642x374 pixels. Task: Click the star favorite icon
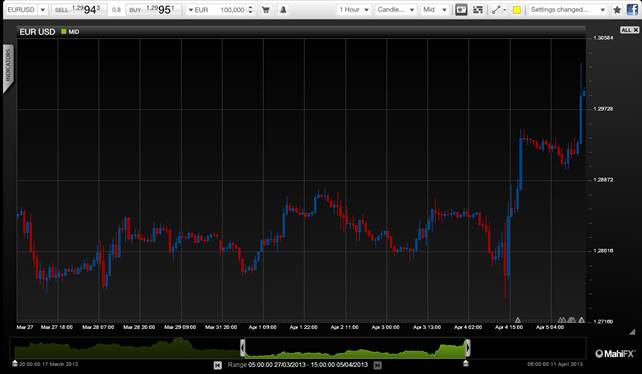click(617, 9)
